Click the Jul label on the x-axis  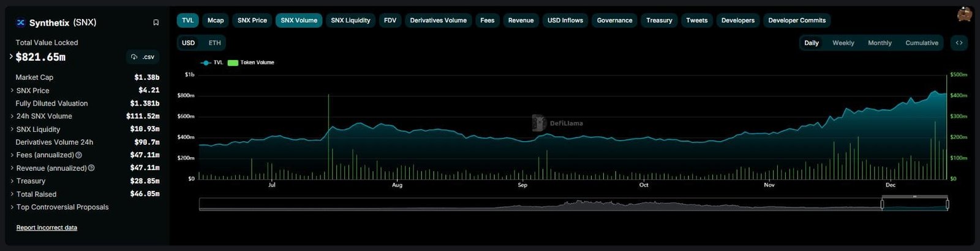[x=272, y=185]
